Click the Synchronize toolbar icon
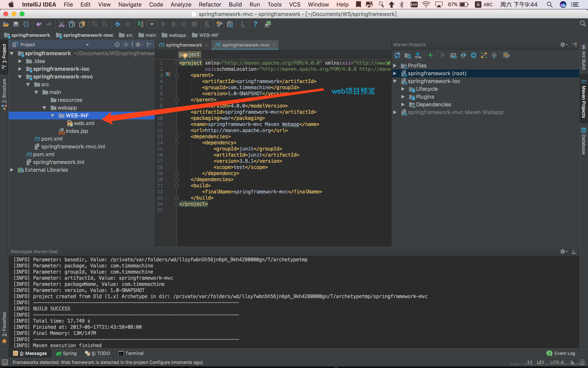The image size is (588, 368). (x=26, y=24)
